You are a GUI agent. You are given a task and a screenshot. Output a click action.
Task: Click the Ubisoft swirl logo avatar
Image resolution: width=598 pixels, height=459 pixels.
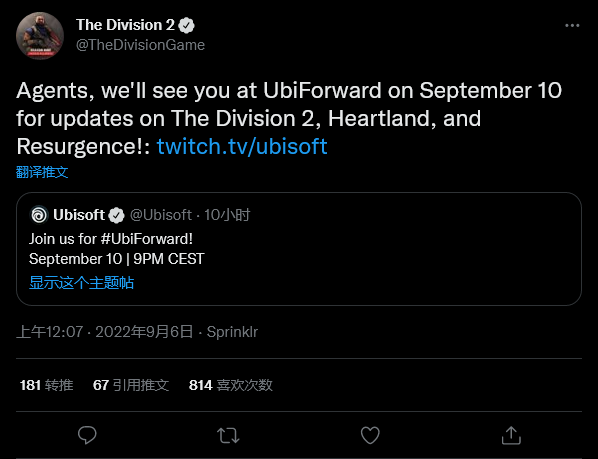[x=39, y=215]
